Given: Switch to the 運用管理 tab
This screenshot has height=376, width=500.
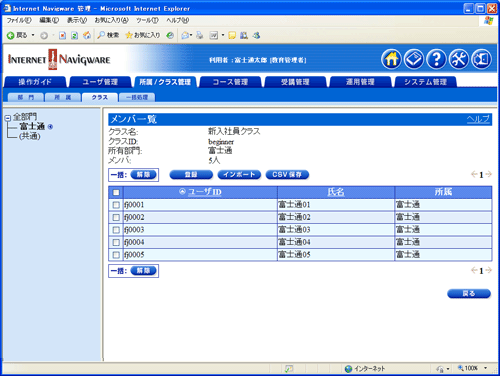Looking at the screenshot, I should pyautogui.click(x=360, y=82).
